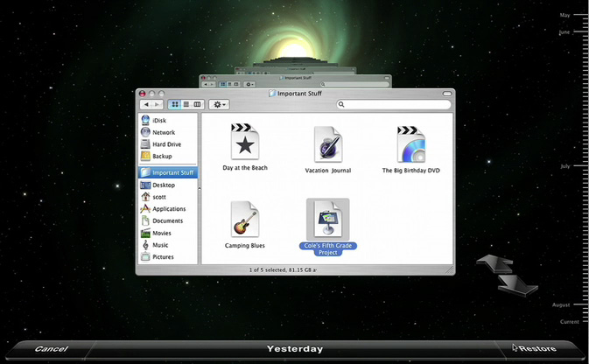Open Hard Drive from the sidebar
589x364 pixels.
click(166, 144)
